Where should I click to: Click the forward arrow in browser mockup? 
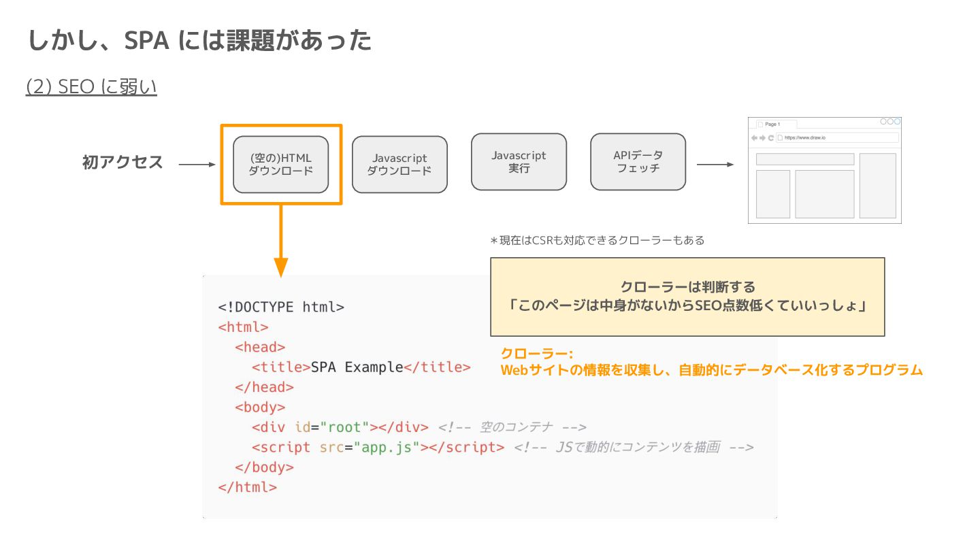click(x=762, y=137)
